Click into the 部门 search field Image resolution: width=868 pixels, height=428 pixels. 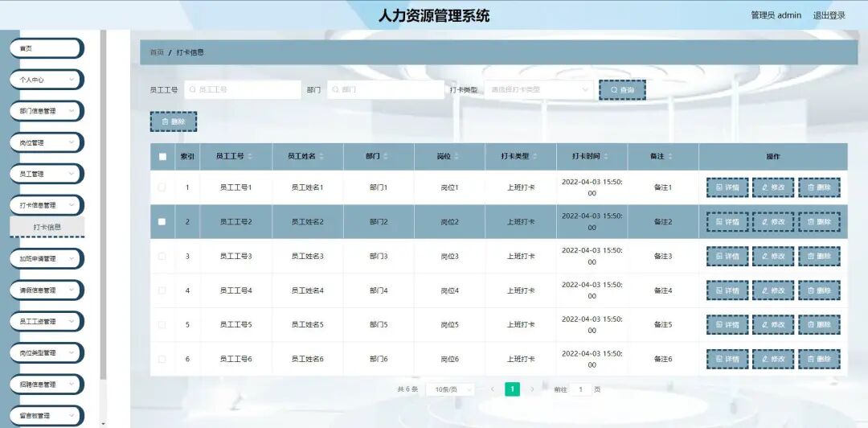pyautogui.click(x=386, y=90)
